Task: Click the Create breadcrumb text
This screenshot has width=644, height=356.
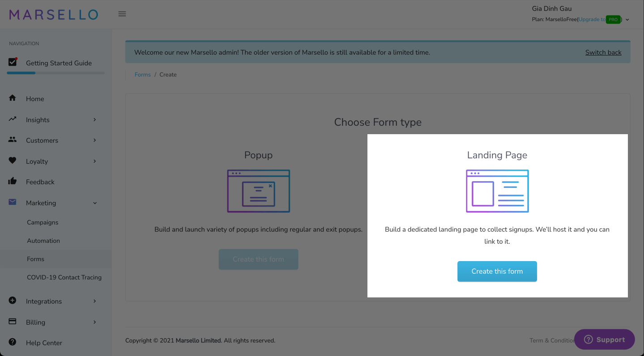Action: pos(168,75)
